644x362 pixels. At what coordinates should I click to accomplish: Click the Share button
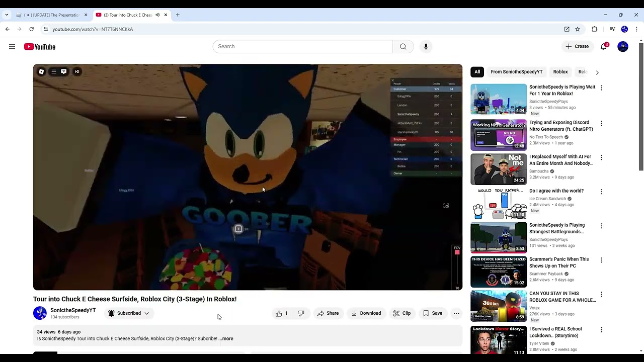[x=328, y=313]
